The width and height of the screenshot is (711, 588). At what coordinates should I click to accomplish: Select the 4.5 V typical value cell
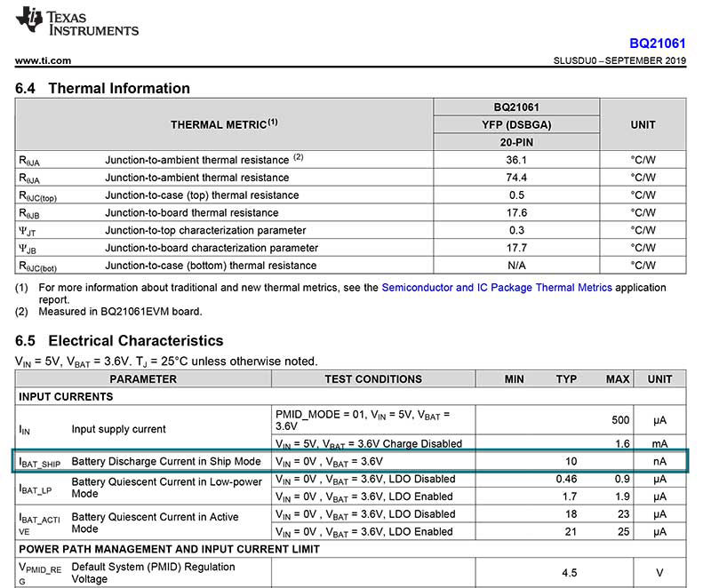[568, 571]
